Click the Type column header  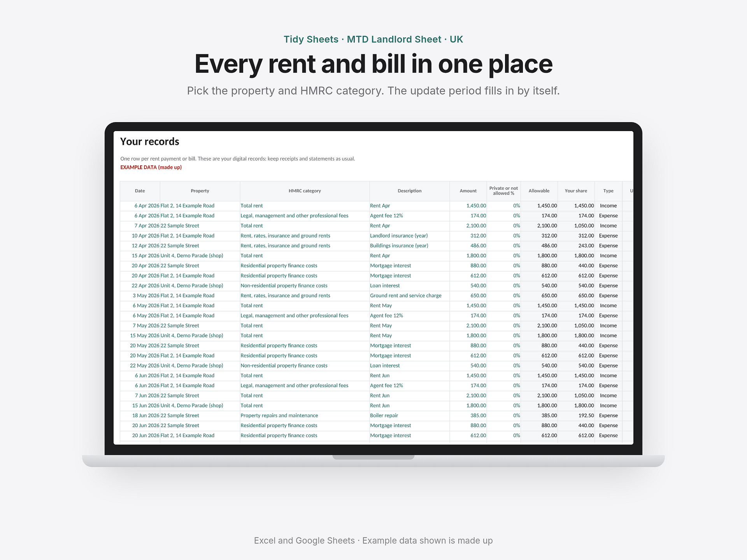tap(608, 191)
